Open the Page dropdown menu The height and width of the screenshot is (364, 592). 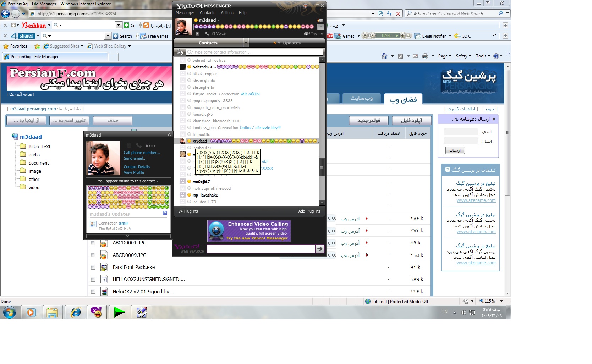click(445, 56)
